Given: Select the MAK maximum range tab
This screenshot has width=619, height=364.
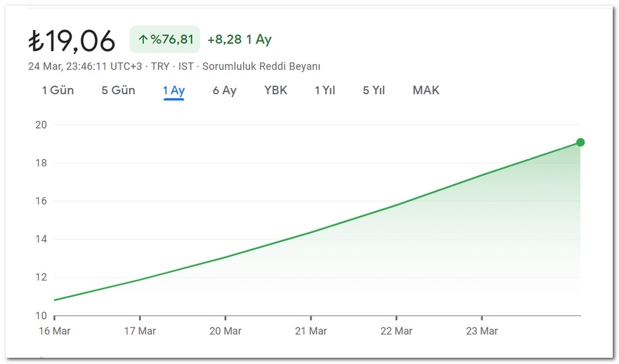Looking at the screenshot, I should point(426,90).
